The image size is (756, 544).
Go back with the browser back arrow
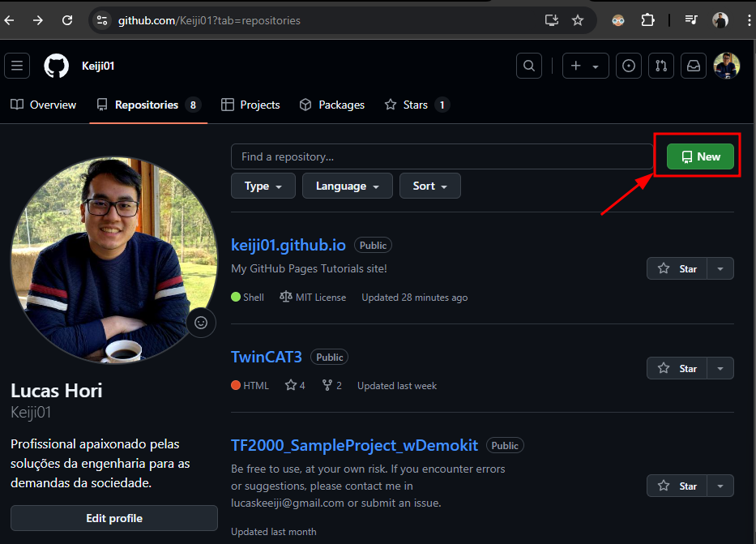pyautogui.click(x=9, y=20)
